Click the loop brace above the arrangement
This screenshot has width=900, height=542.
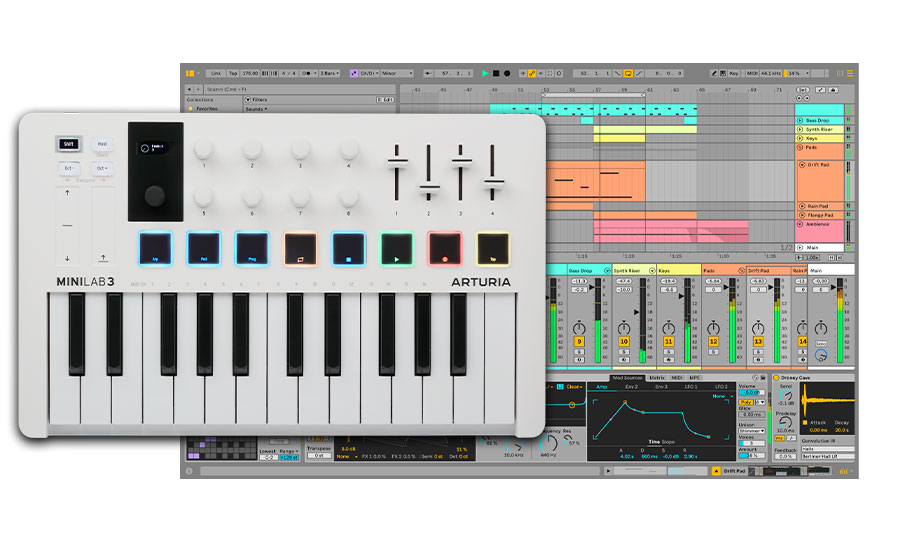pos(594,96)
